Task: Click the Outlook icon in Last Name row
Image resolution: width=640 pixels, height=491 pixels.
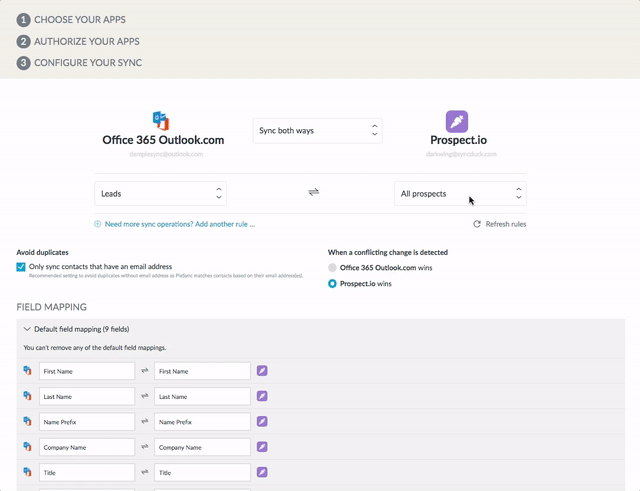Action: [27, 396]
